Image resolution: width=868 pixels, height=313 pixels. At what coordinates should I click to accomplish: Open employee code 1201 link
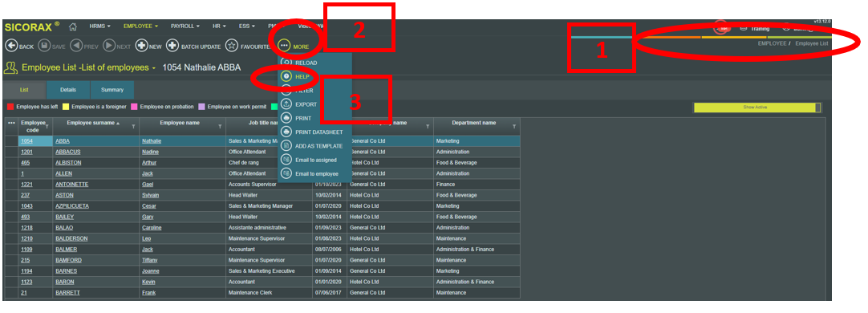tap(26, 152)
